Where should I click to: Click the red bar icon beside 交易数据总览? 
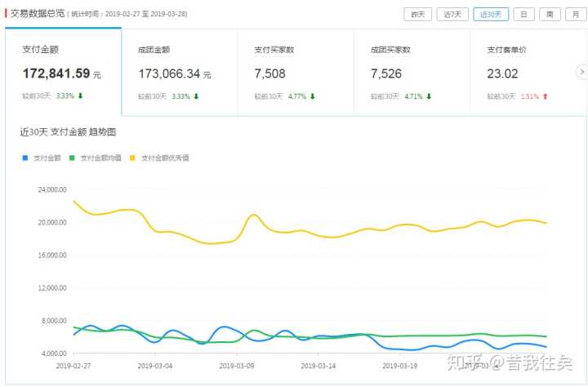pos(7,13)
